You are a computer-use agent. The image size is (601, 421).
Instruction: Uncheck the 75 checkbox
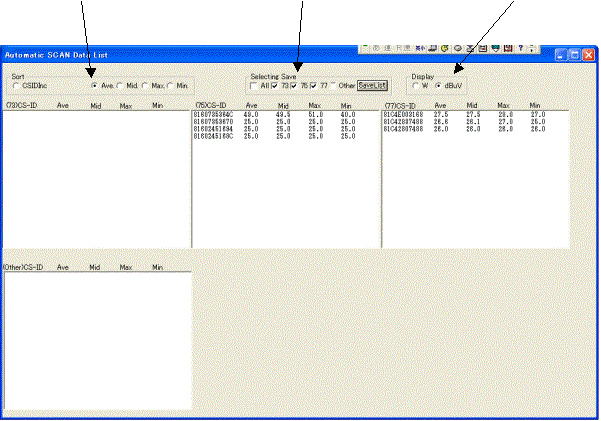click(x=294, y=86)
